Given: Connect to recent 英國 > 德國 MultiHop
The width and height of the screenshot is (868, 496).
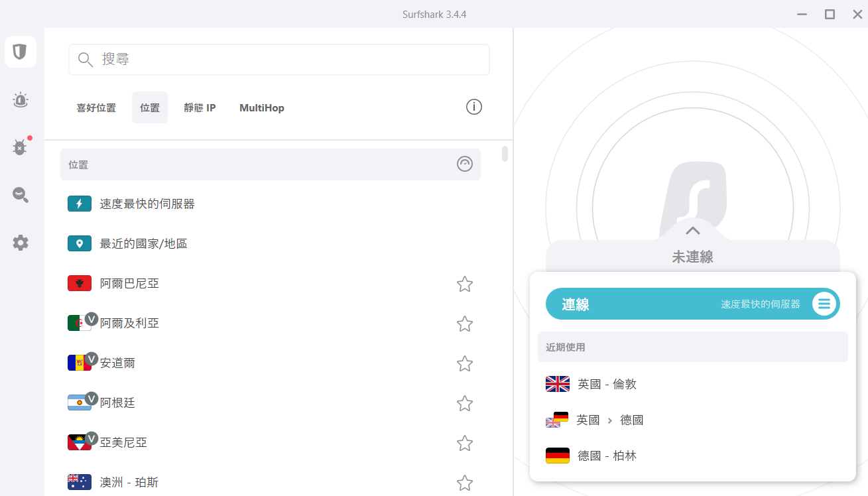Looking at the screenshot, I should tap(693, 420).
